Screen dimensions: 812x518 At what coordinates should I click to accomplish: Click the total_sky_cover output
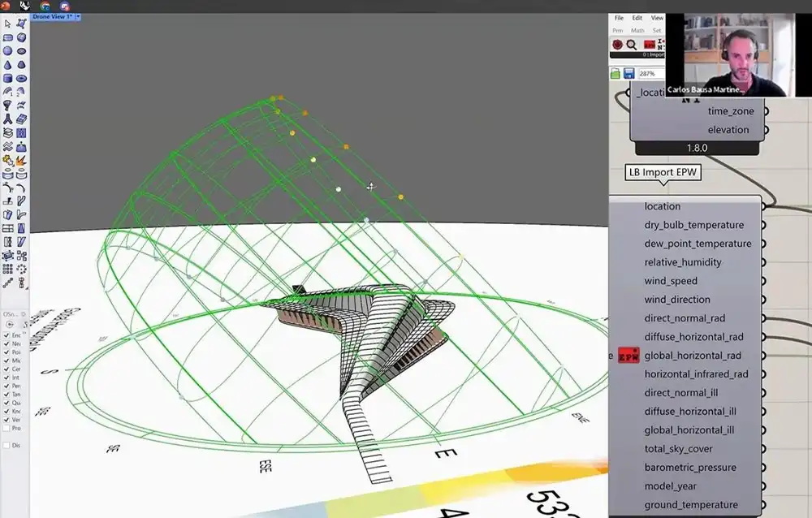(x=678, y=449)
